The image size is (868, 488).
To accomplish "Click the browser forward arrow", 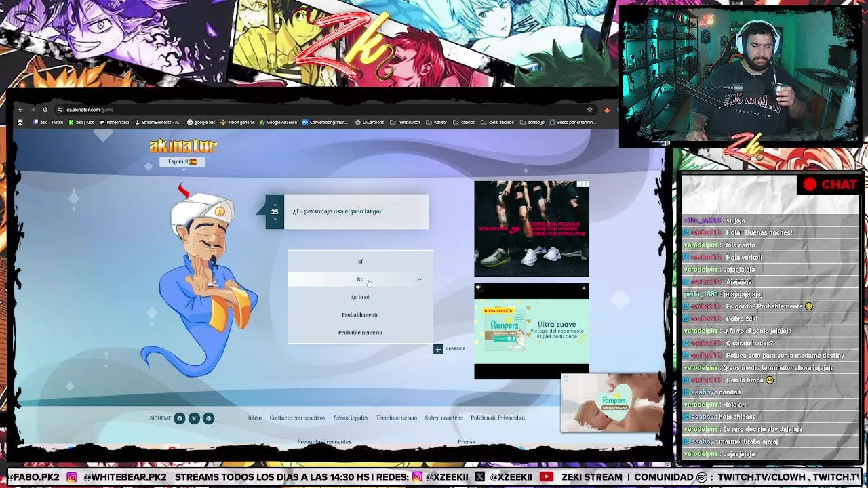I will point(33,110).
